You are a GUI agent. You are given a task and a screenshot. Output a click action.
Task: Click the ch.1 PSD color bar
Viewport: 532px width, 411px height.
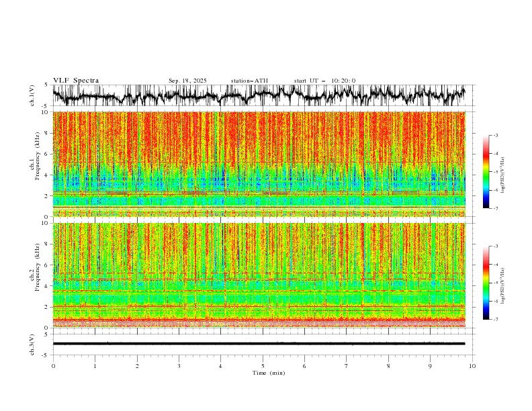[x=486, y=172]
